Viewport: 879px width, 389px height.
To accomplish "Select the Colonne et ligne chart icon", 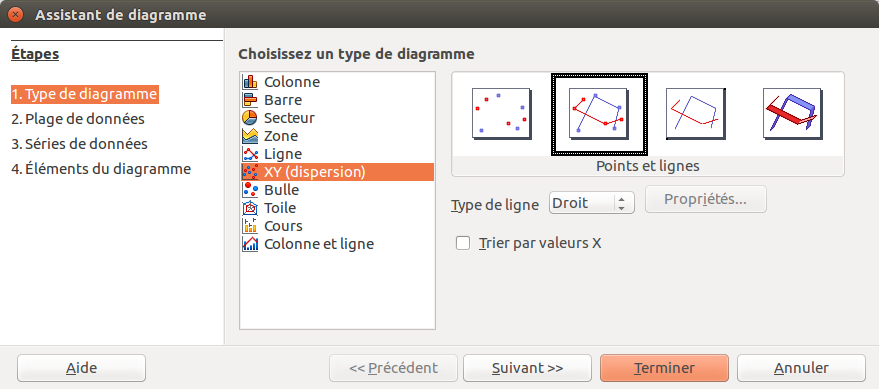I will coord(249,243).
